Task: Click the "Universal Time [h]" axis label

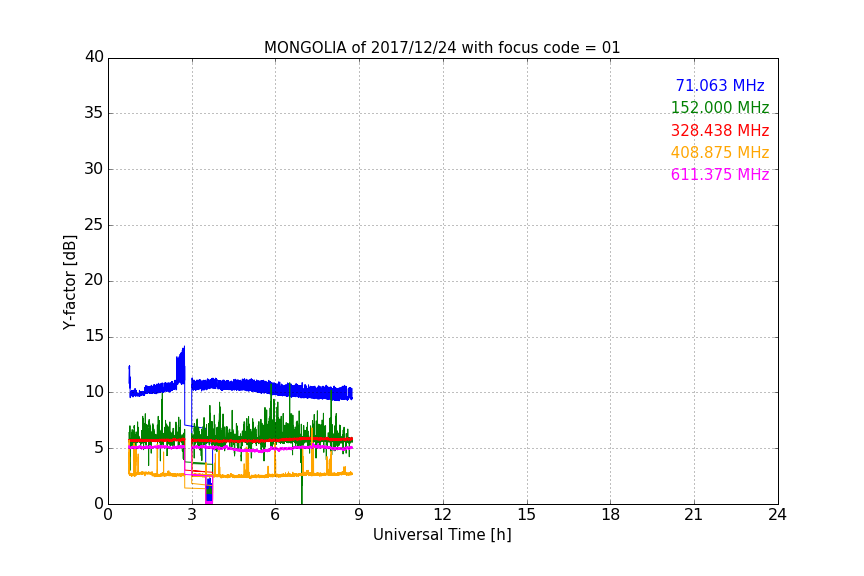Action: click(x=442, y=535)
